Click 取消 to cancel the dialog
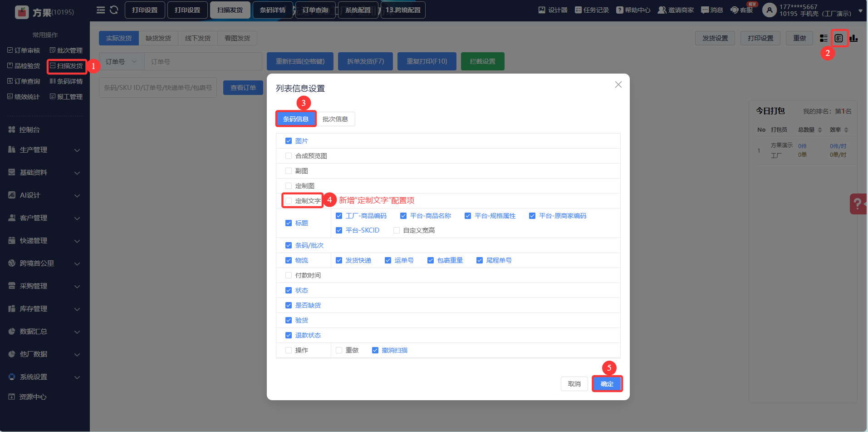The image size is (868, 432). pyautogui.click(x=574, y=384)
